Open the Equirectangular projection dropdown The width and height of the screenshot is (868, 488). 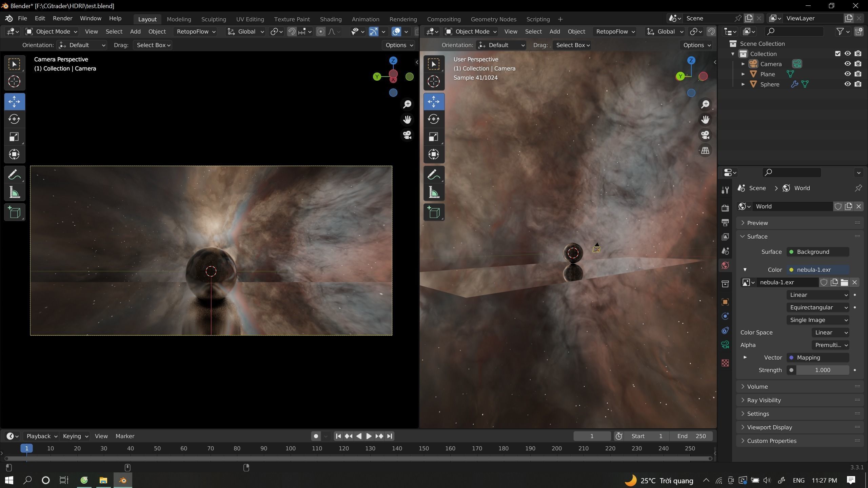tap(818, 307)
